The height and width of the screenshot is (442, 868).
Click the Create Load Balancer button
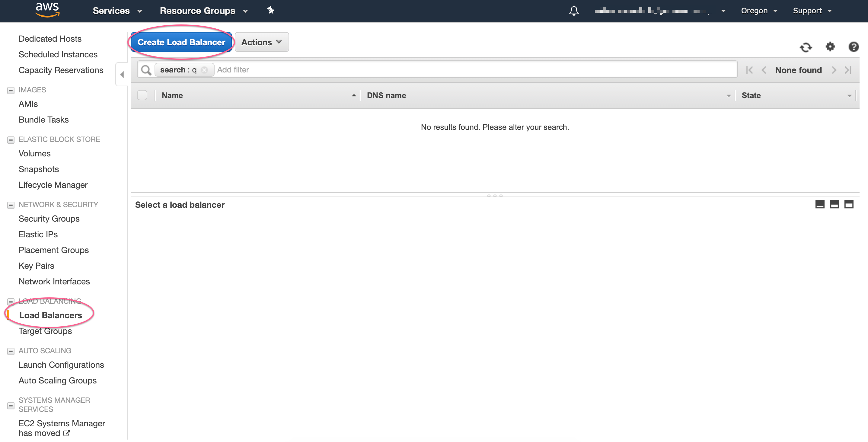point(181,43)
